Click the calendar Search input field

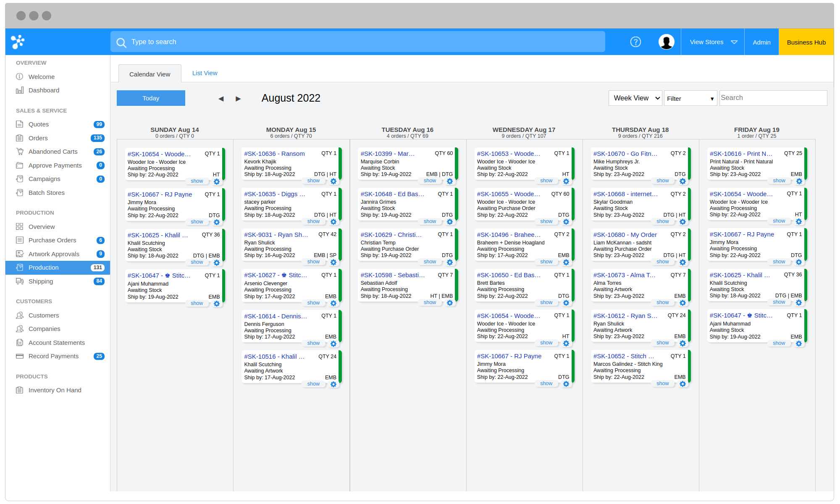coord(773,98)
